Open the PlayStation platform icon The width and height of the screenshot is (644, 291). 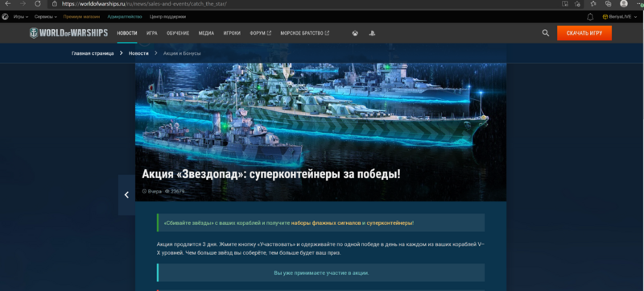[x=371, y=33]
